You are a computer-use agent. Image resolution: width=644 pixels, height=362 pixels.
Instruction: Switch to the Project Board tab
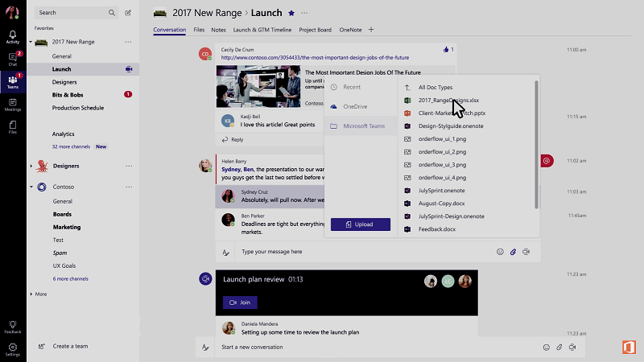coord(315,30)
